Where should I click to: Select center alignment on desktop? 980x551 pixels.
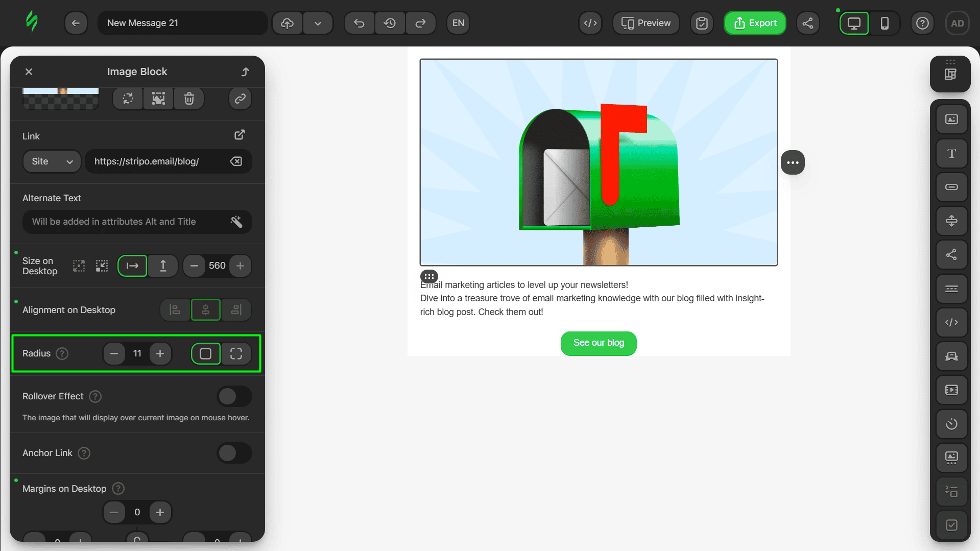click(205, 310)
